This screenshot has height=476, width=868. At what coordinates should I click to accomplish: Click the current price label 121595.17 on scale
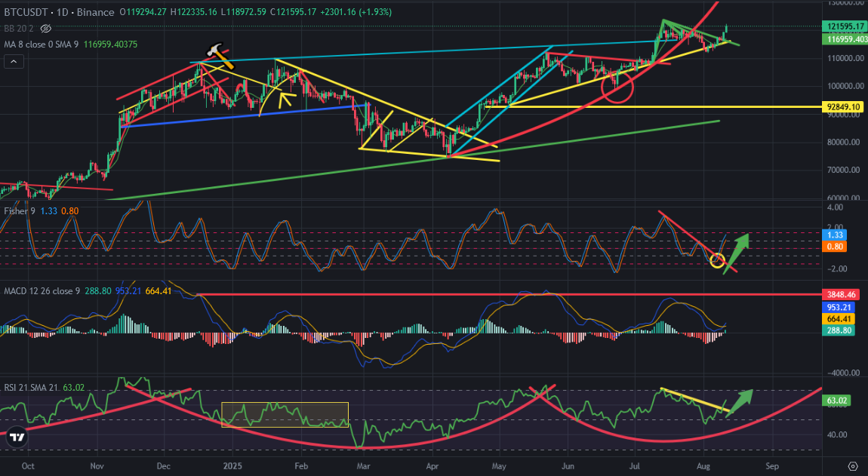point(845,26)
